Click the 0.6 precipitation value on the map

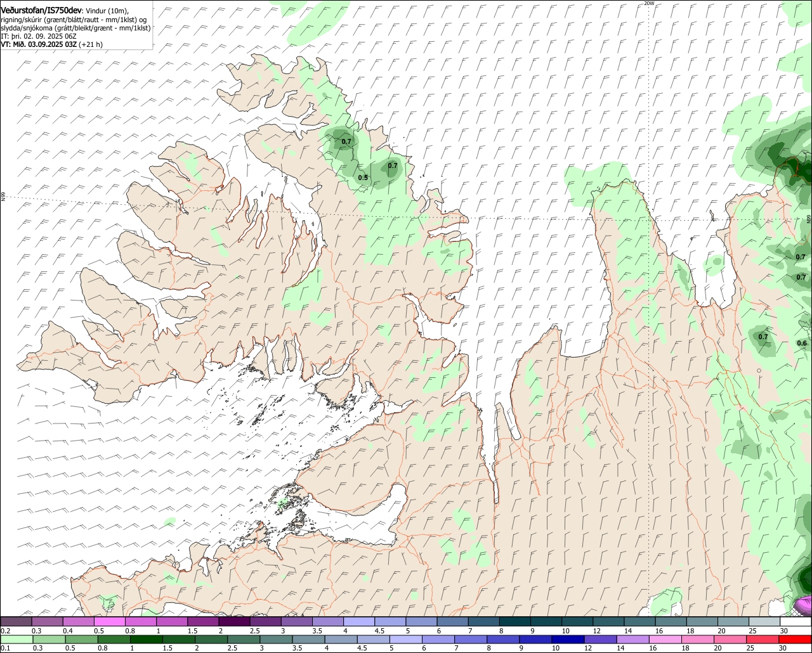[802, 343]
